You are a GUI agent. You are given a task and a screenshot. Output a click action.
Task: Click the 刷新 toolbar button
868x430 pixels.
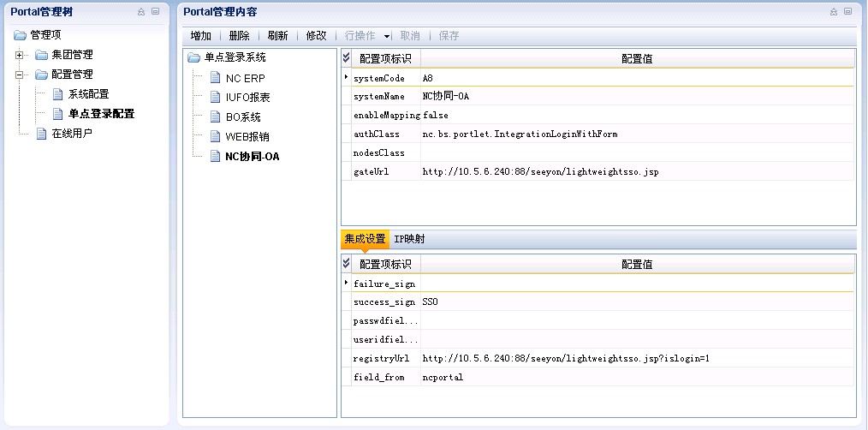(277, 36)
